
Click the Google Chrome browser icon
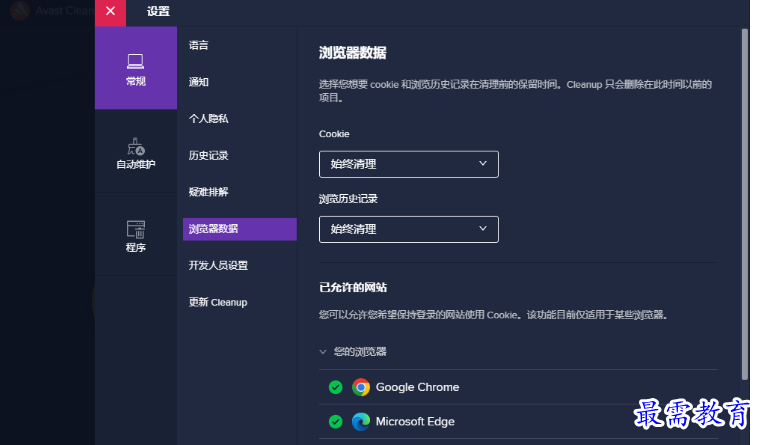(x=361, y=387)
